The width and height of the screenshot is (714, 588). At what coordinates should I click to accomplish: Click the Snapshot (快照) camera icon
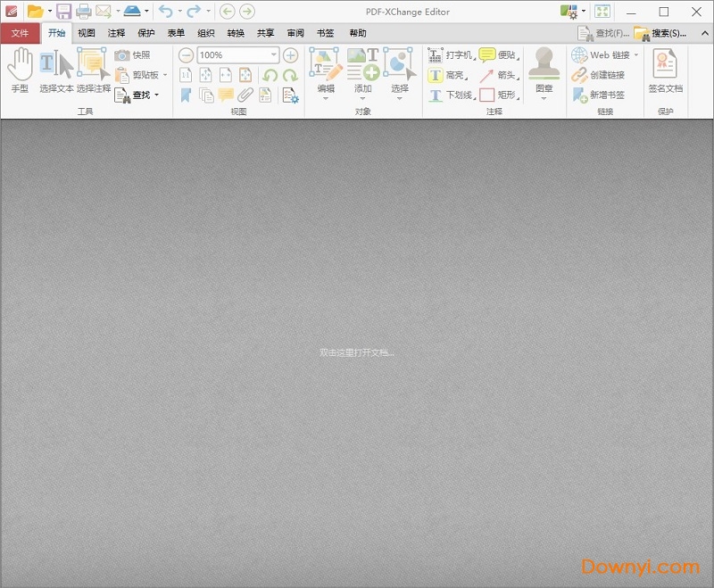click(x=122, y=55)
